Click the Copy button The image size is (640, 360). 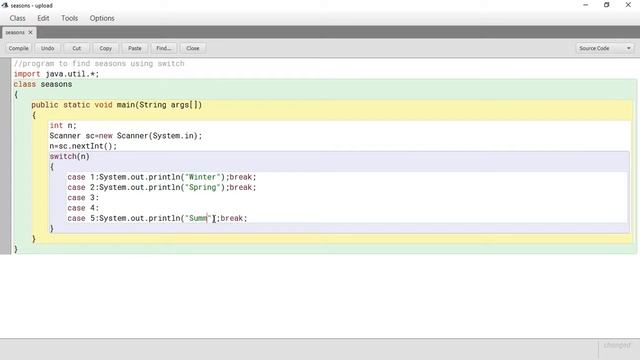pyautogui.click(x=105, y=48)
